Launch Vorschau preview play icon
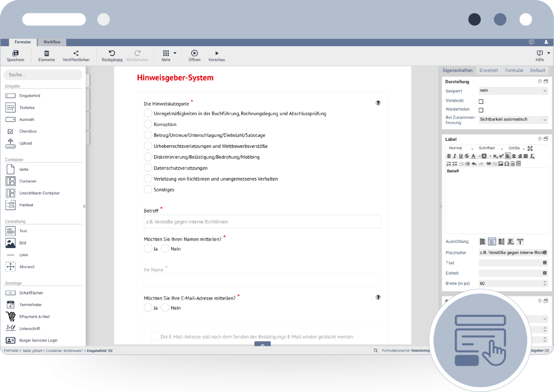 coord(217,53)
